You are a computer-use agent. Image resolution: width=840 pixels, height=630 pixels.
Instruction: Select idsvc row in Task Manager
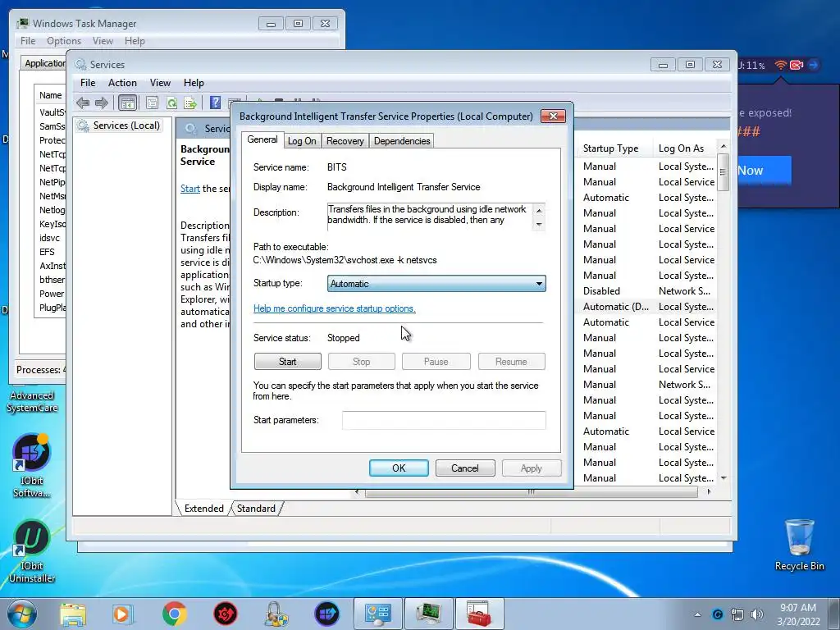(x=49, y=238)
